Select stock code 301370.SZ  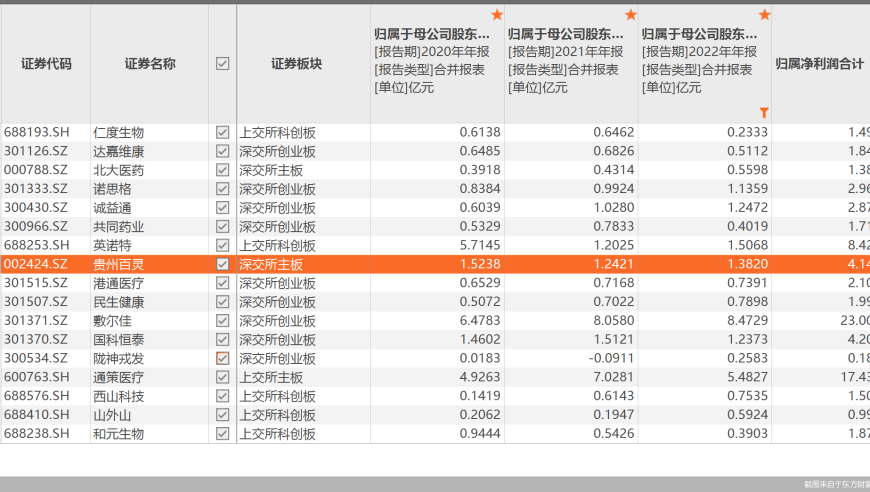point(36,339)
